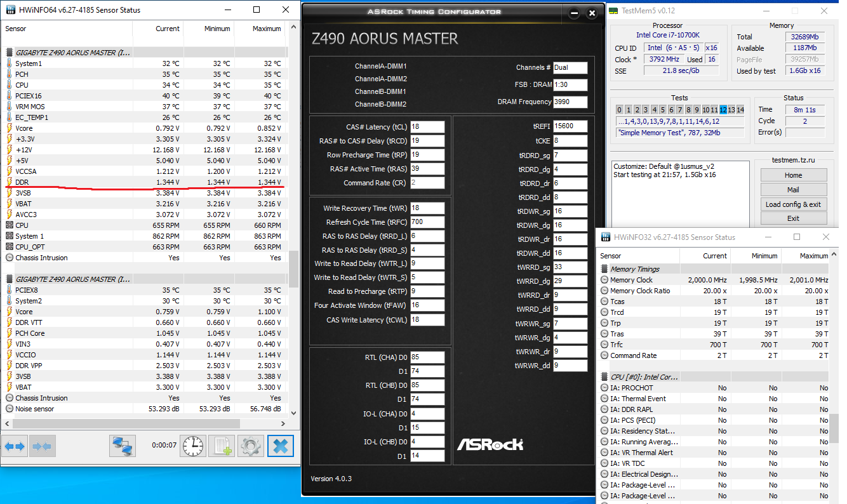This screenshot has width=847, height=504.
Task: Click the Command Rate (CR) field
Action: 427,183
